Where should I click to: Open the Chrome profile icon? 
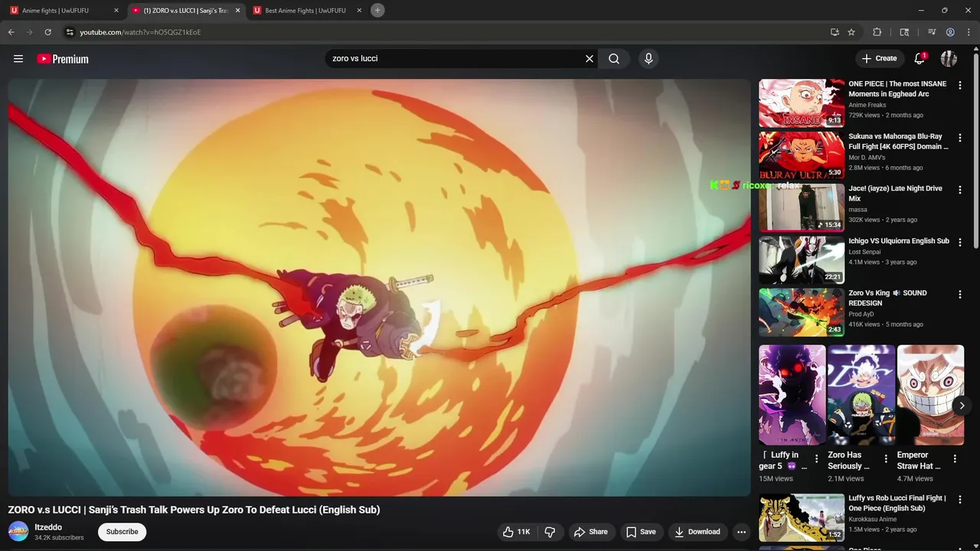coord(950,32)
